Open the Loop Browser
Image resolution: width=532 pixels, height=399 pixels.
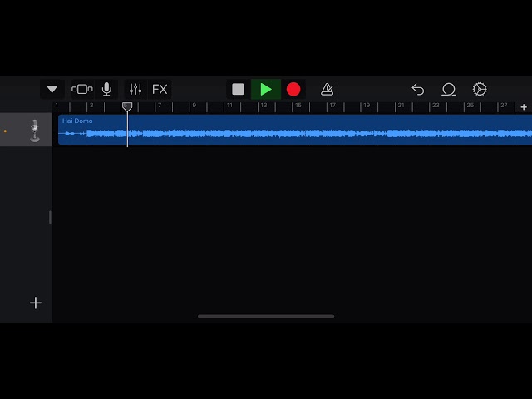tap(449, 89)
